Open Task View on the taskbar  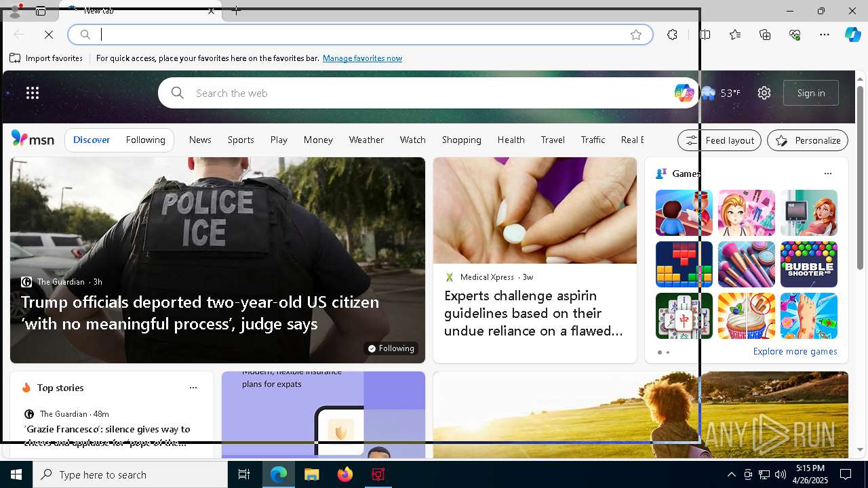point(244,474)
